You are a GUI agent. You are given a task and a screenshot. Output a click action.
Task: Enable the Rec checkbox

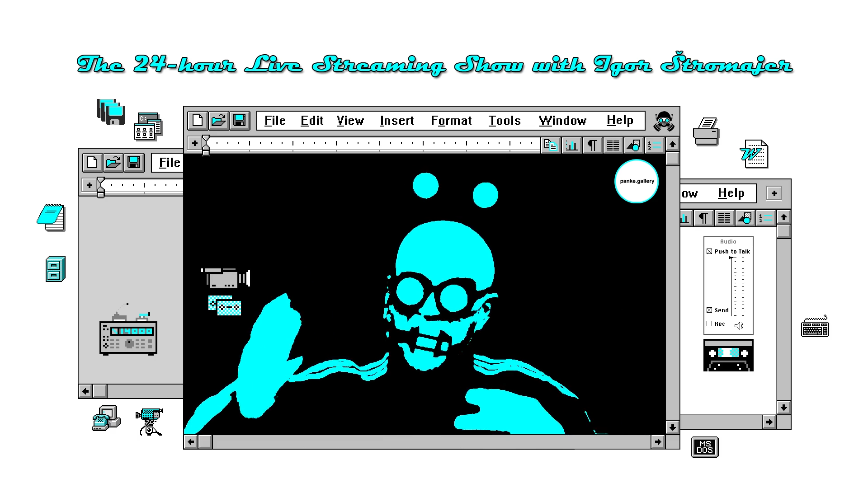pyautogui.click(x=709, y=324)
